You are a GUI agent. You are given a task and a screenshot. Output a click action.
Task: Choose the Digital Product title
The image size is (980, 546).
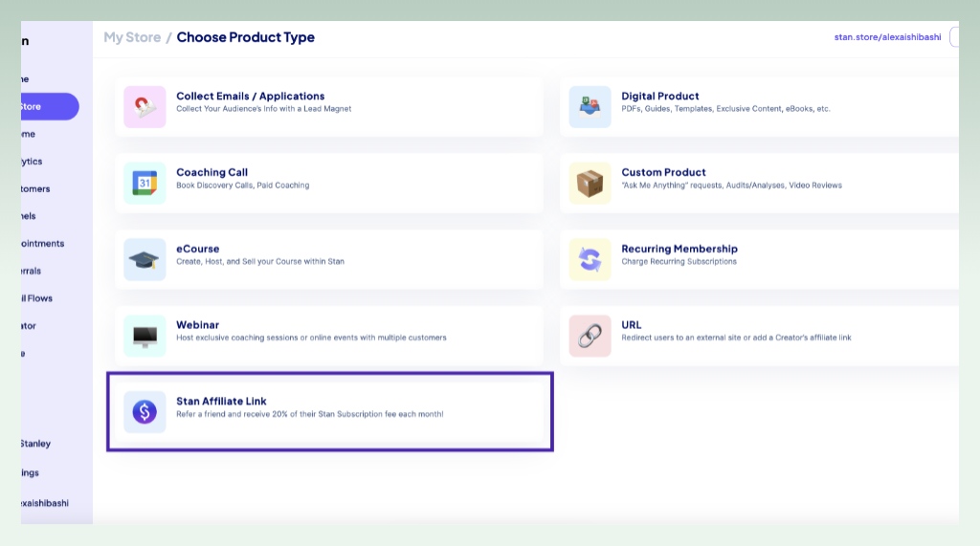(660, 97)
